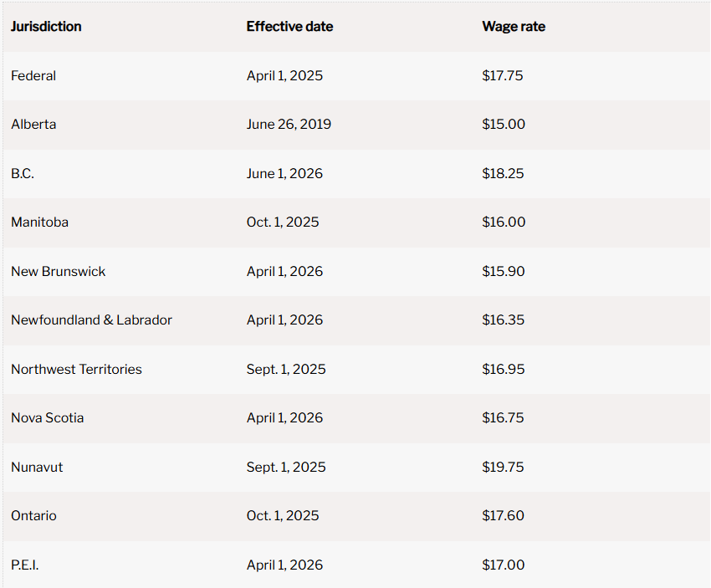This screenshot has height=588, width=711.
Task: Select the New Brunswick cell
Action: (58, 272)
